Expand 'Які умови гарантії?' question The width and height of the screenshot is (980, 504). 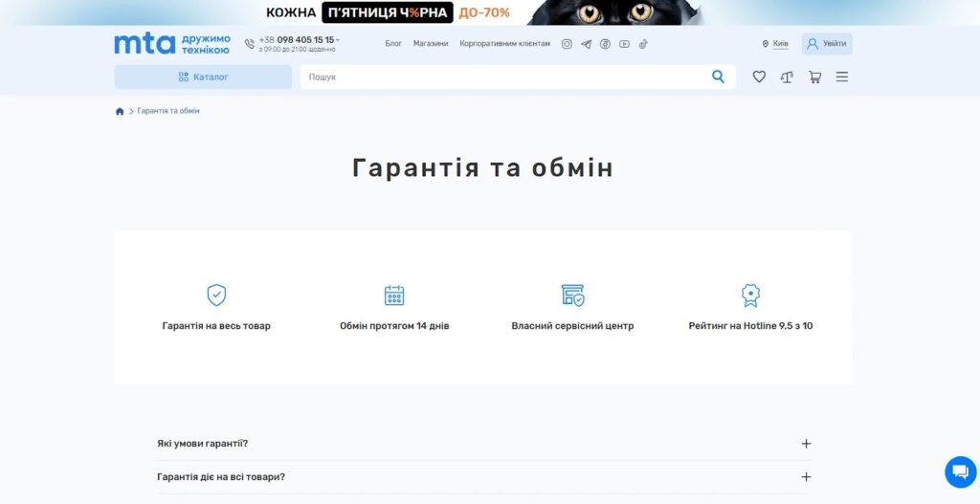coord(483,444)
